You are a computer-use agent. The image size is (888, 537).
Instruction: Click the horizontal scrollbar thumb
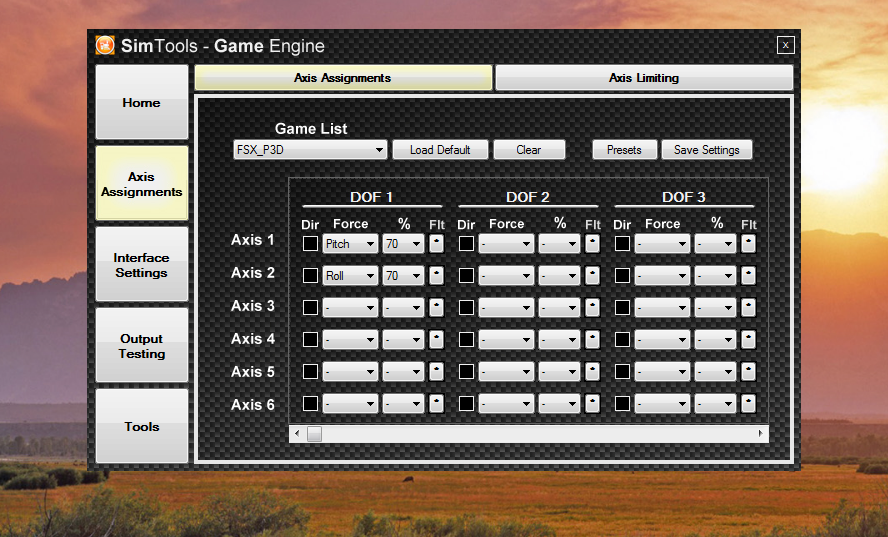click(314, 434)
